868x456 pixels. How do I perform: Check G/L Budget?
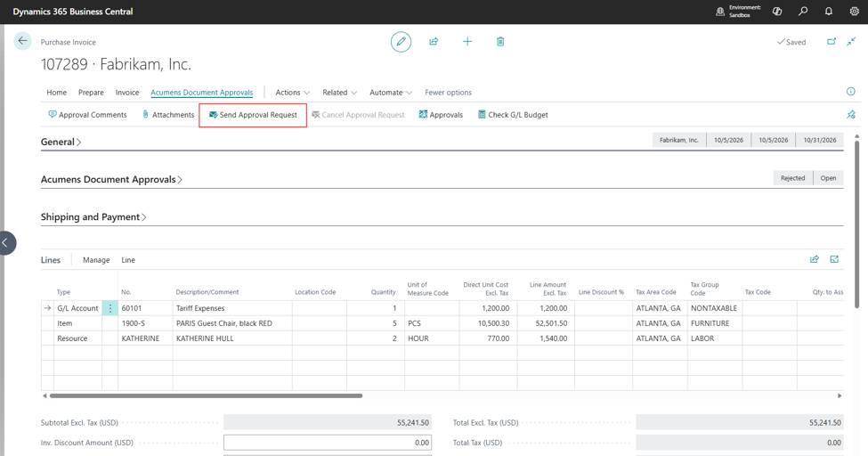pyautogui.click(x=513, y=115)
